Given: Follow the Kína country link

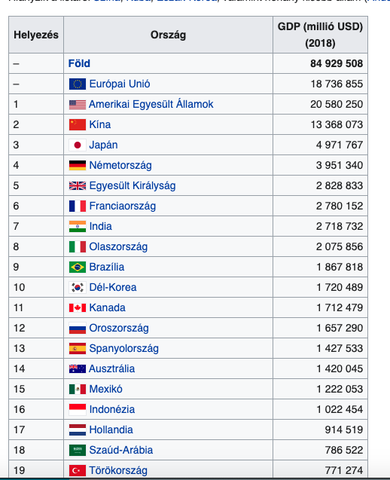Looking at the screenshot, I should [x=100, y=125].
